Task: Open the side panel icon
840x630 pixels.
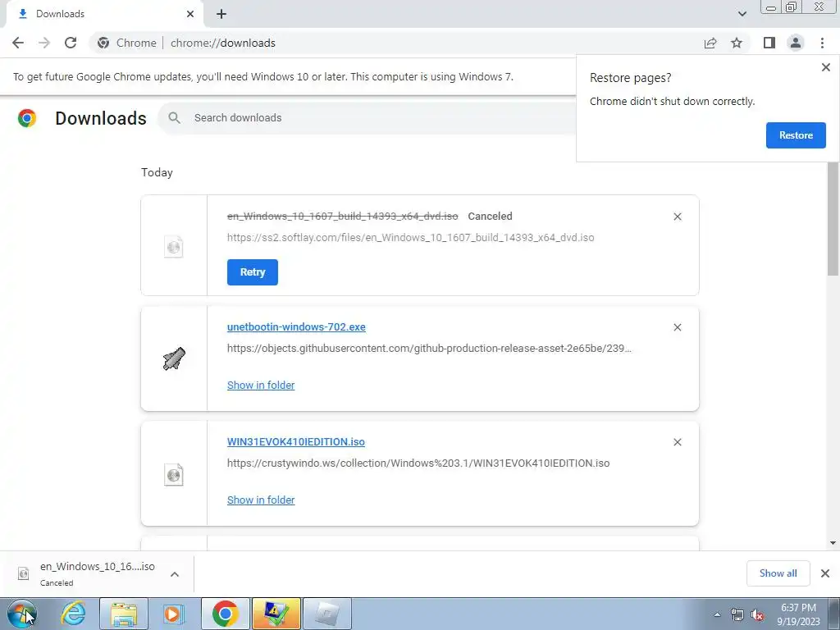Action: 769,43
